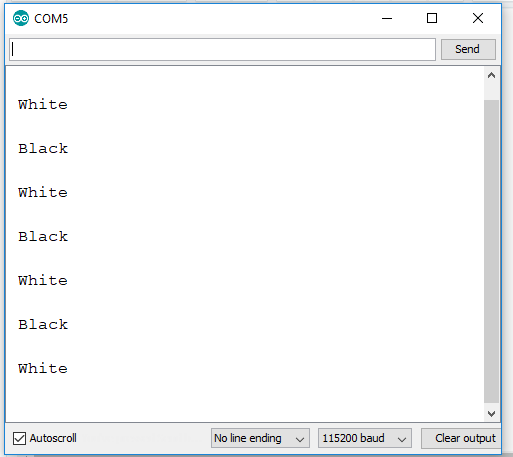Screen dimensions: 513x457
Task: Maximize the COM5 serial monitor window
Action: point(432,18)
